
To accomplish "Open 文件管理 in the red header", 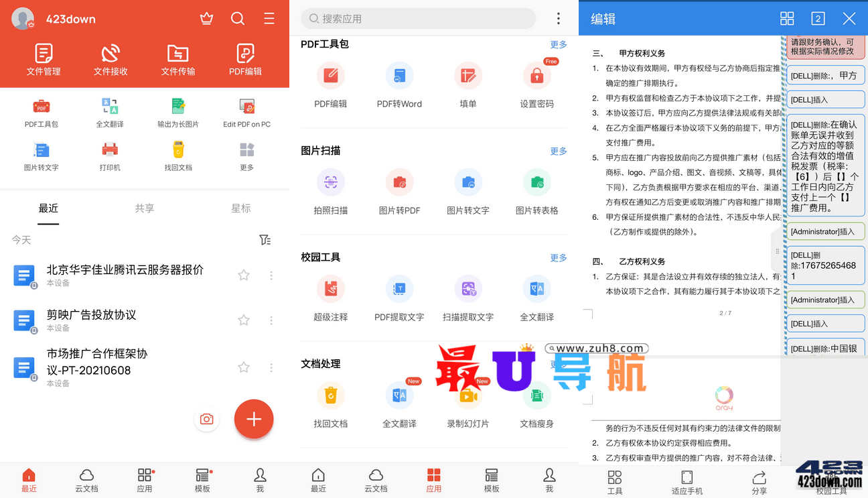I will tap(44, 60).
